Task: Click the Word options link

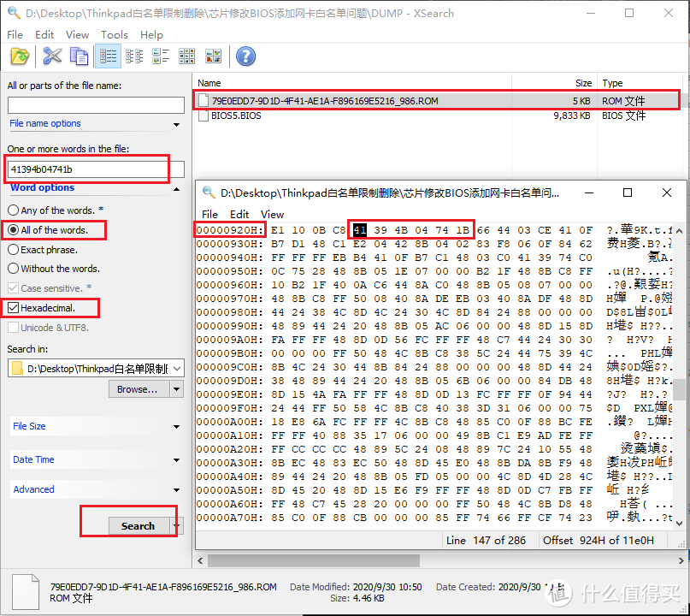Action: click(x=42, y=187)
